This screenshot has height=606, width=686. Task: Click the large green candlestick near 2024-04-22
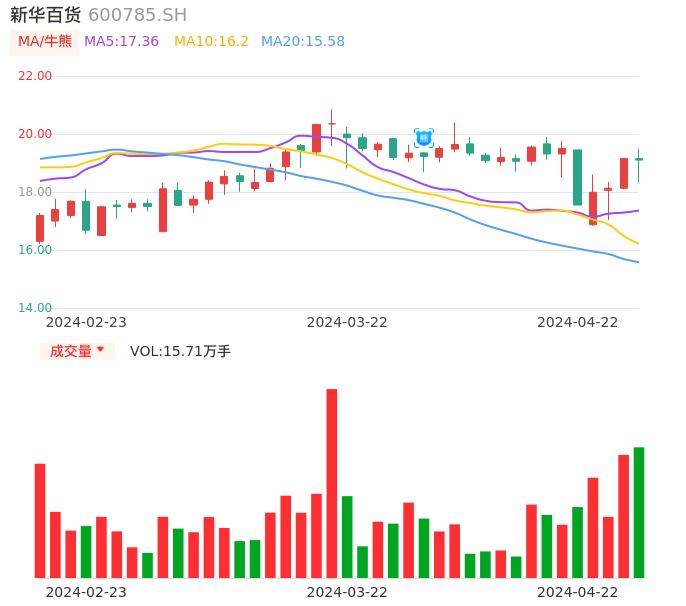coord(577,178)
